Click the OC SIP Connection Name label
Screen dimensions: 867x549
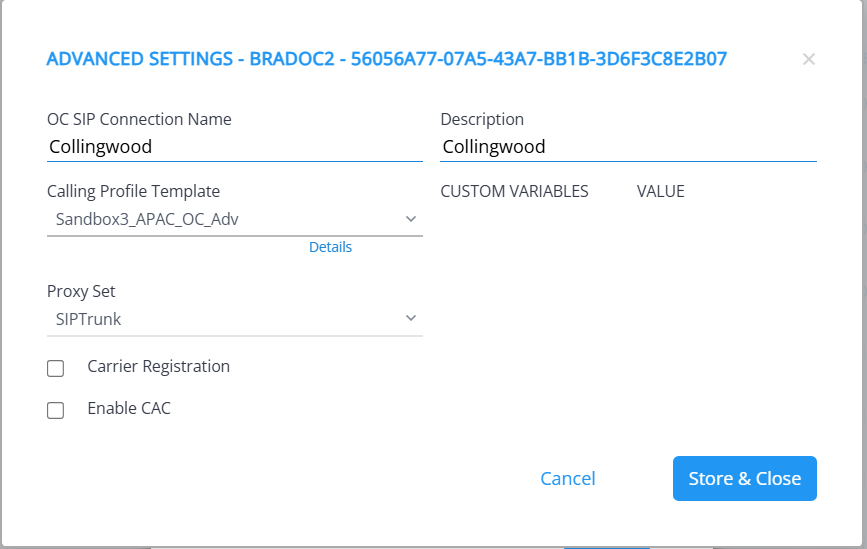(x=139, y=119)
